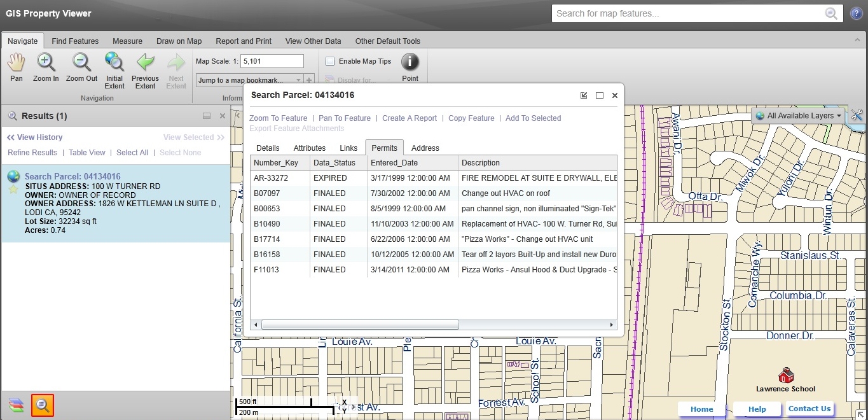Viewport: 868px width, 420px height.
Task: Switch to the Attributes tab
Action: pyautogui.click(x=309, y=148)
